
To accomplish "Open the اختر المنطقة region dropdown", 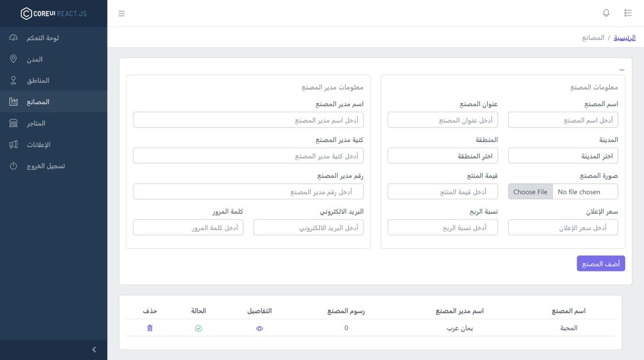I will 443,156.
